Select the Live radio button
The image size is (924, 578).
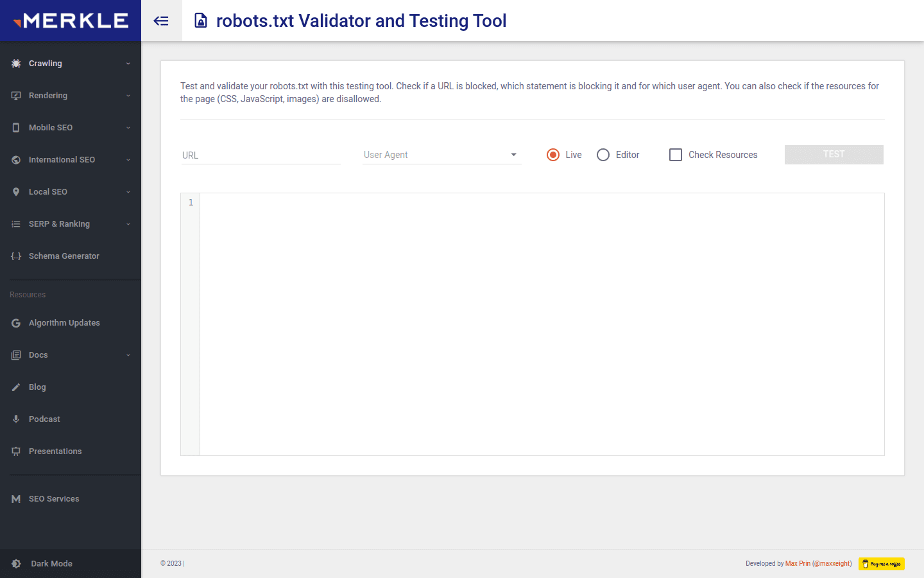tap(552, 155)
